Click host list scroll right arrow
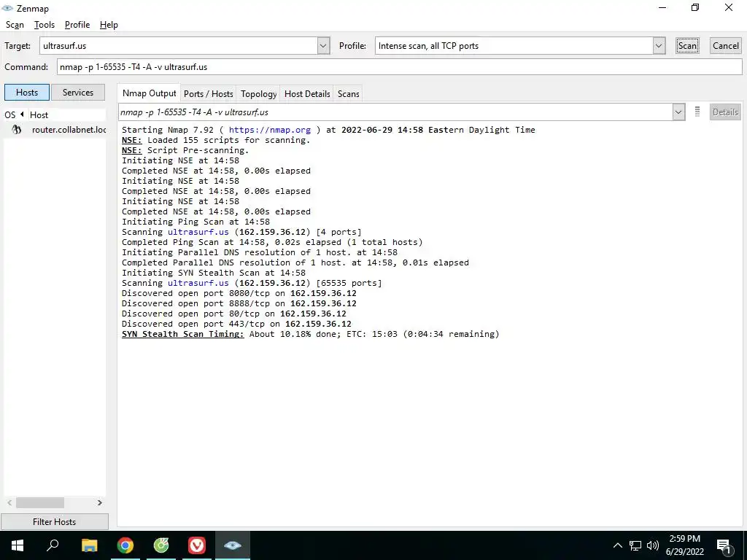Screen dimensions: 747x560 point(99,503)
